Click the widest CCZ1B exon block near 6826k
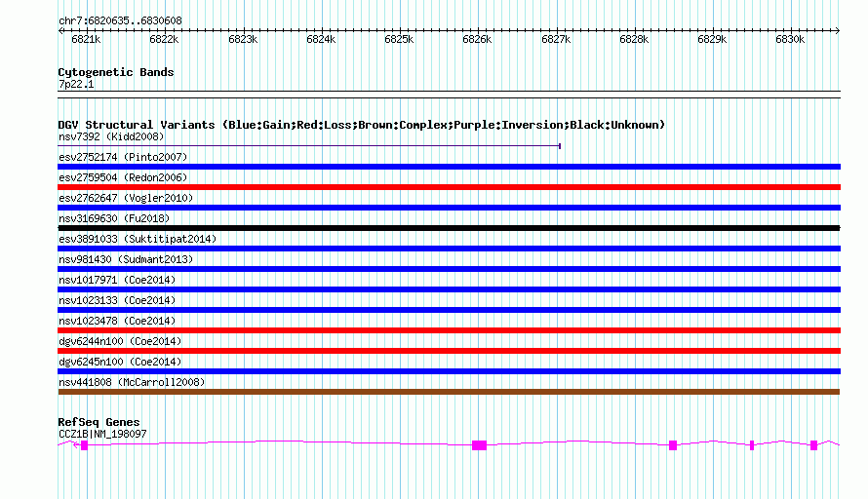 (x=480, y=445)
